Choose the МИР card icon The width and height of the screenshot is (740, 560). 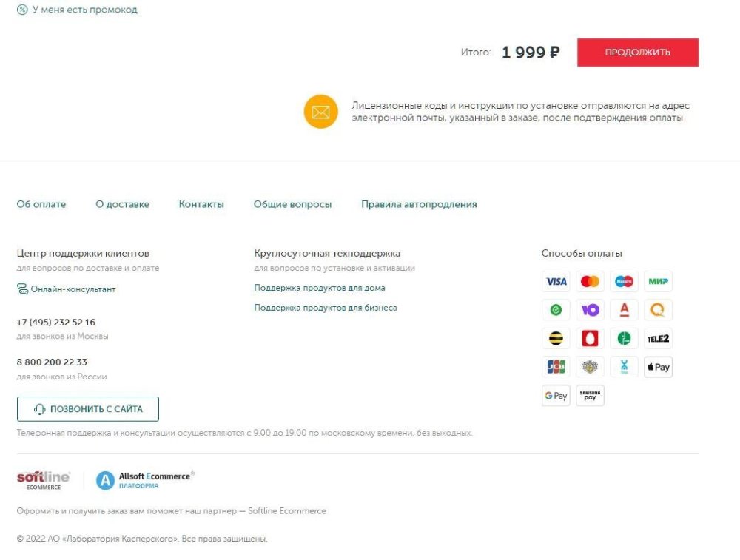(x=658, y=282)
